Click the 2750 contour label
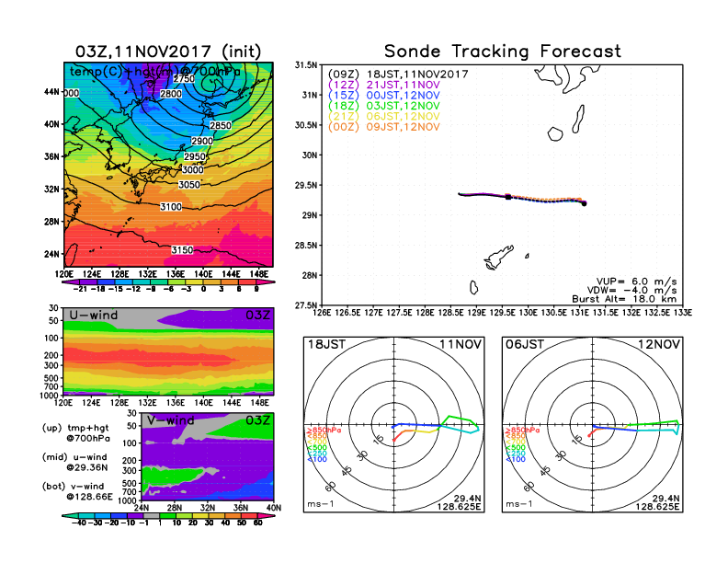Image resolution: width=728 pixels, height=563 pixels. pyautogui.click(x=184, y=79)
